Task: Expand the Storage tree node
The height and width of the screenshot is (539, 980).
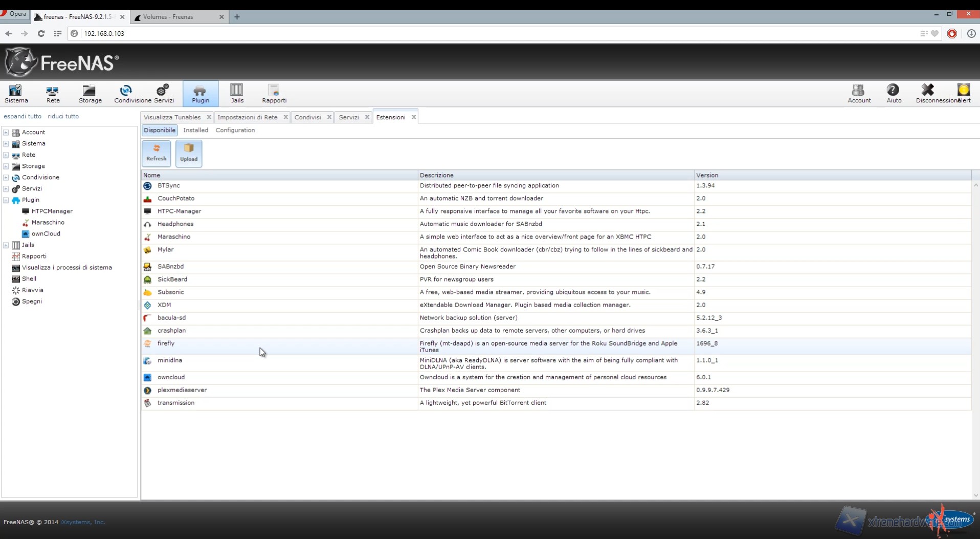Action: coord(6,166)
